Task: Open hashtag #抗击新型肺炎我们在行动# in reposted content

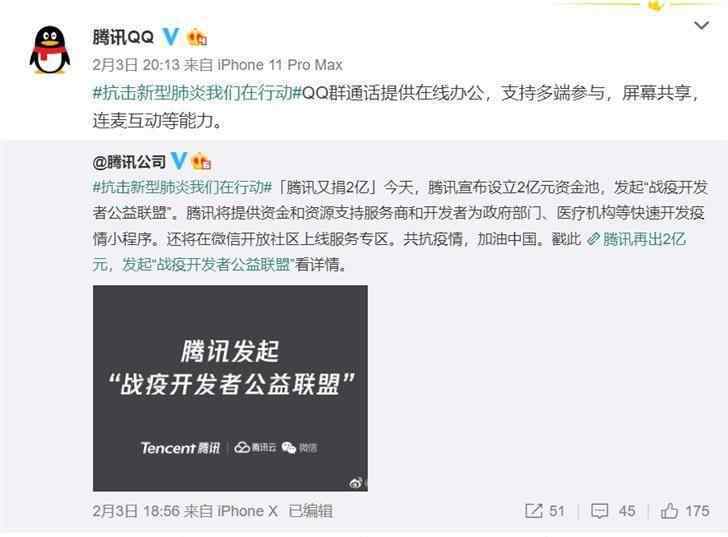Action: tap(182, 187)
